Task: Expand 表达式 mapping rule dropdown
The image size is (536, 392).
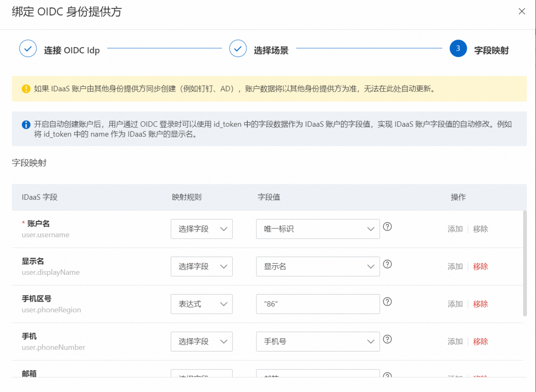Action: tap(201, 304)
